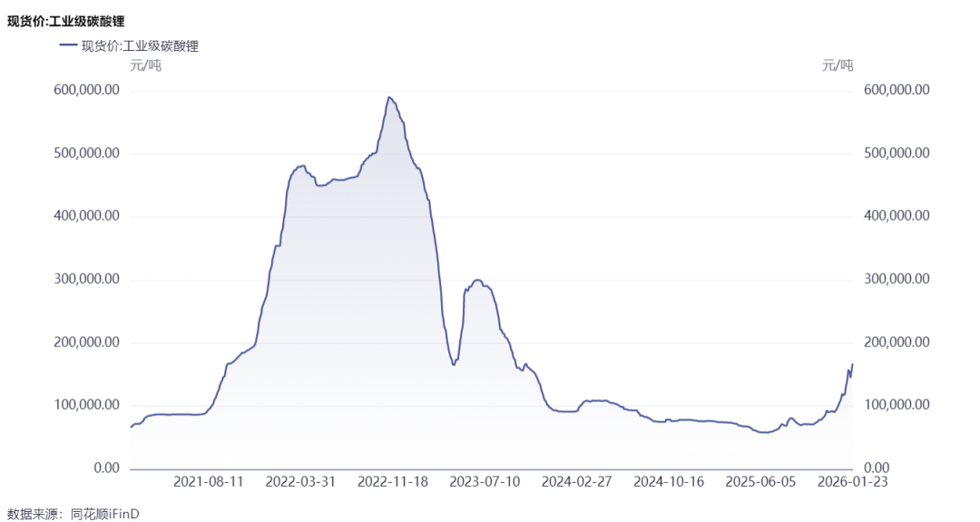Click right axis label 100,000.00

[x=897, y=405]
